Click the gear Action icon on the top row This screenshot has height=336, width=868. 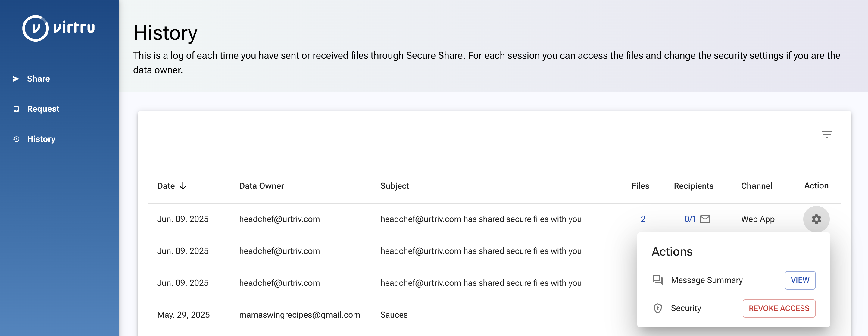point(816,219)
